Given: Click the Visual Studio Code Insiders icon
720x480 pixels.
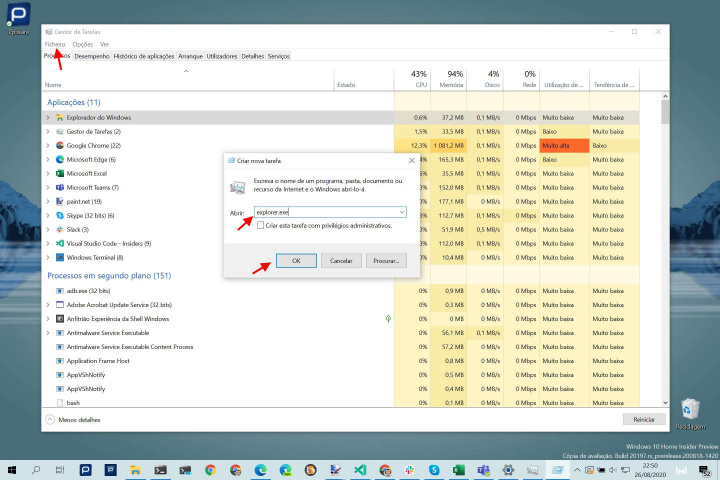Looking at the screenshot, I should click(x=59, y=243).
